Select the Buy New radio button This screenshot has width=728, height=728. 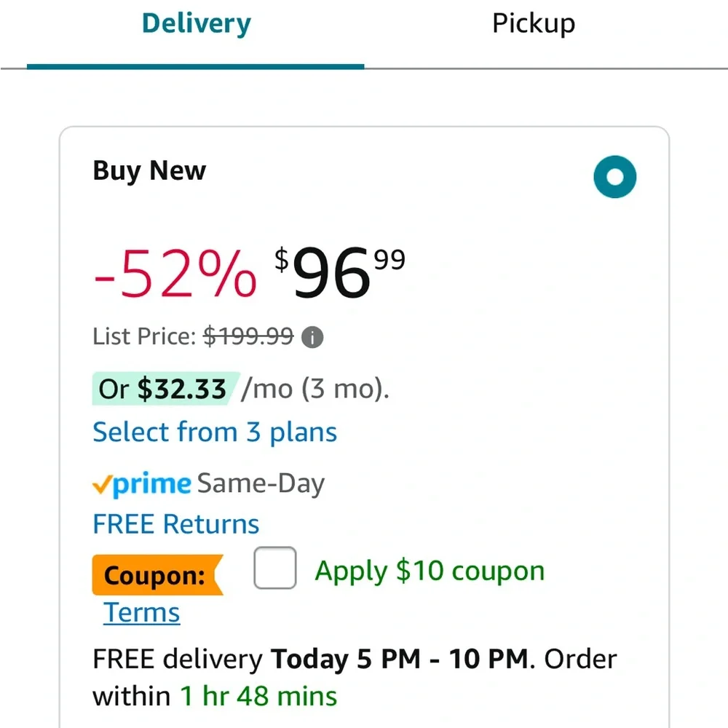(x=614, y=177)
